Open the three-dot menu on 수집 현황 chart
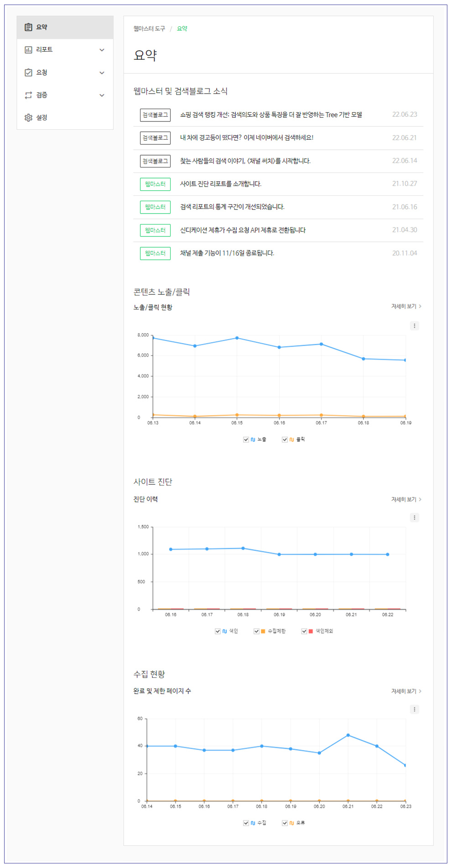Viewport: 451px width, 868px height. coord(414,709)
